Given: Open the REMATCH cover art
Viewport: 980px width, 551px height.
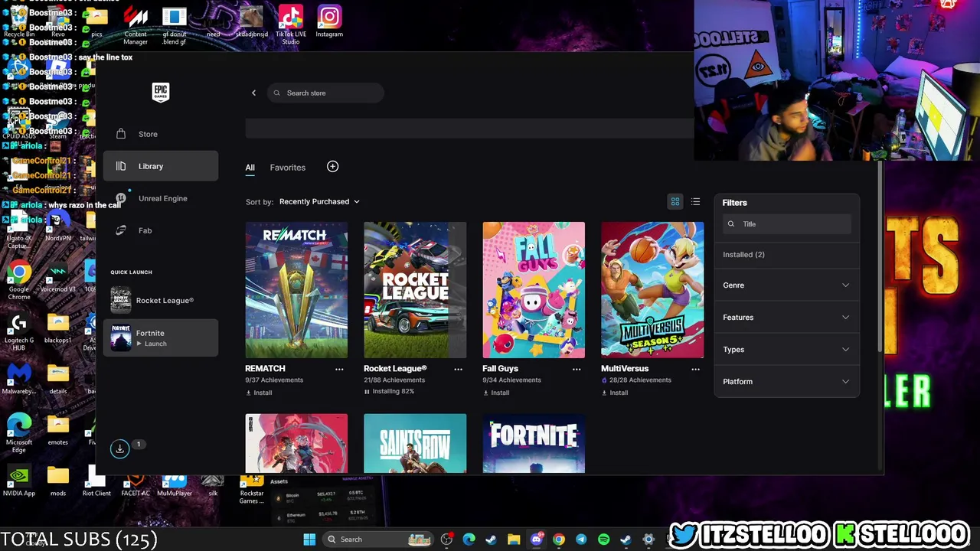Looking at the screenshot, I should tap(296, 290).
